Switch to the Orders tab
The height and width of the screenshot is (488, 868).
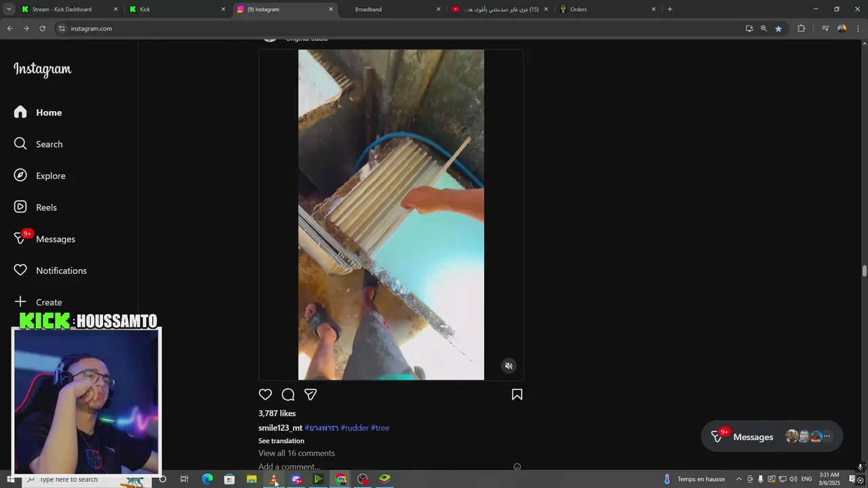608,9
